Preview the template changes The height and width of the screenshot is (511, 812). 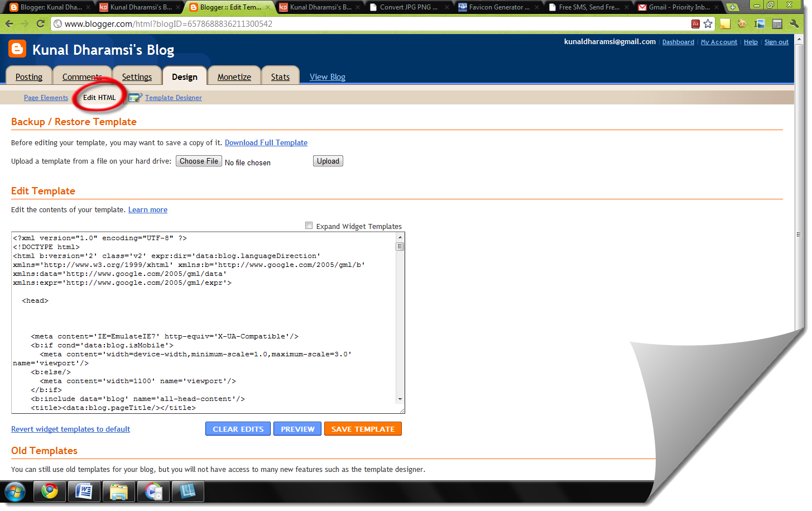297,429
